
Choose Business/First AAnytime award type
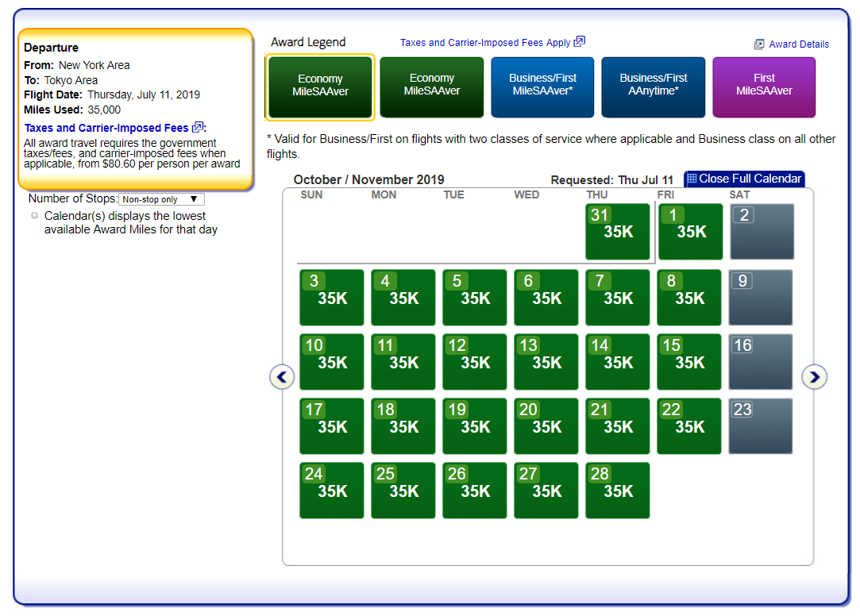coord(653,85)
